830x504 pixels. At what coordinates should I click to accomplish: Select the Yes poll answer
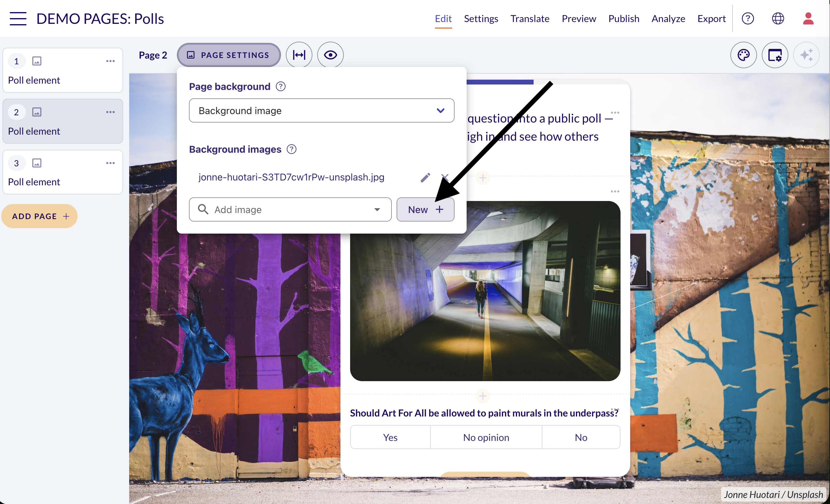click(x=390, y=437)
